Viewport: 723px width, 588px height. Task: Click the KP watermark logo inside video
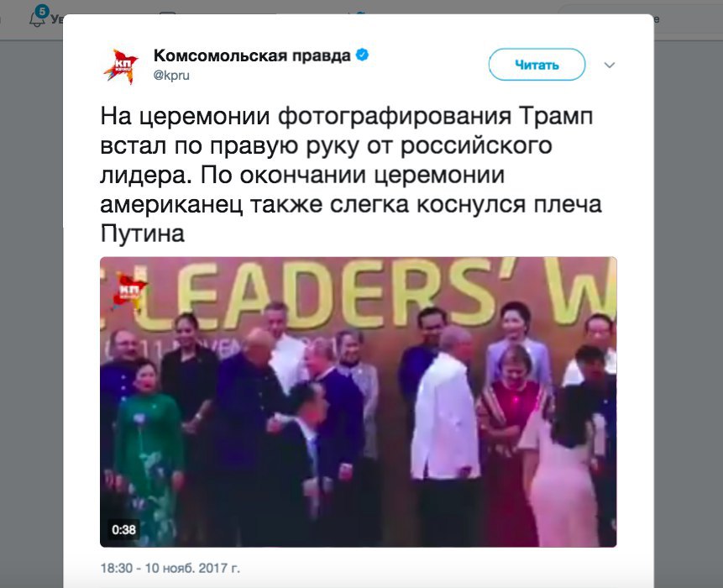[x=129, y=290]
